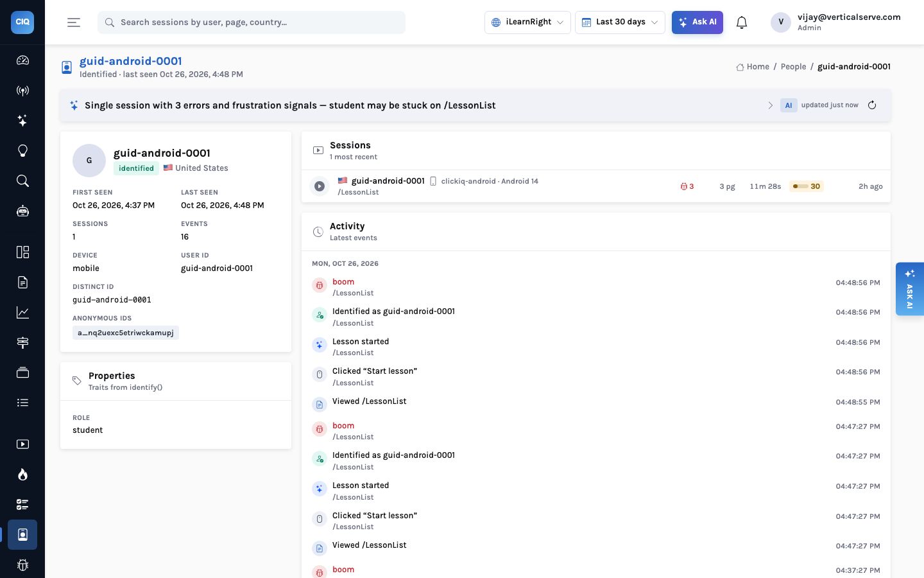Open the People icon in sidebar
The image size is (924, 578).
point(22,534)
